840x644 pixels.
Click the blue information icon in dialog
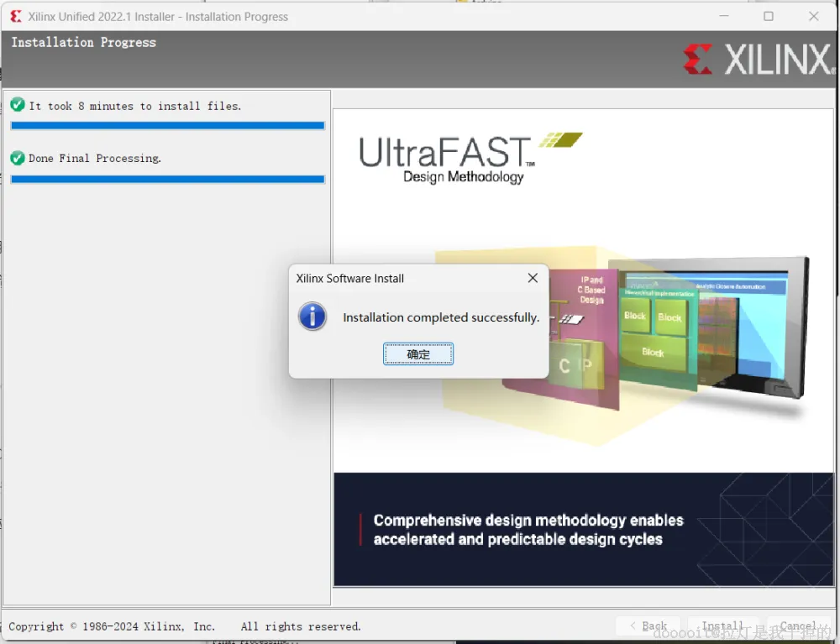[x=312, y=317]
